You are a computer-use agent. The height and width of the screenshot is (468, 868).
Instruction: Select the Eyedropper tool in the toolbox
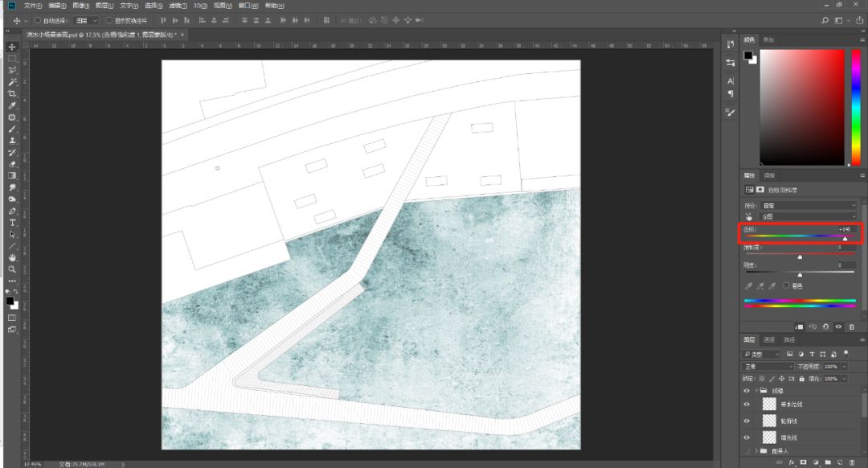(12, 105)
